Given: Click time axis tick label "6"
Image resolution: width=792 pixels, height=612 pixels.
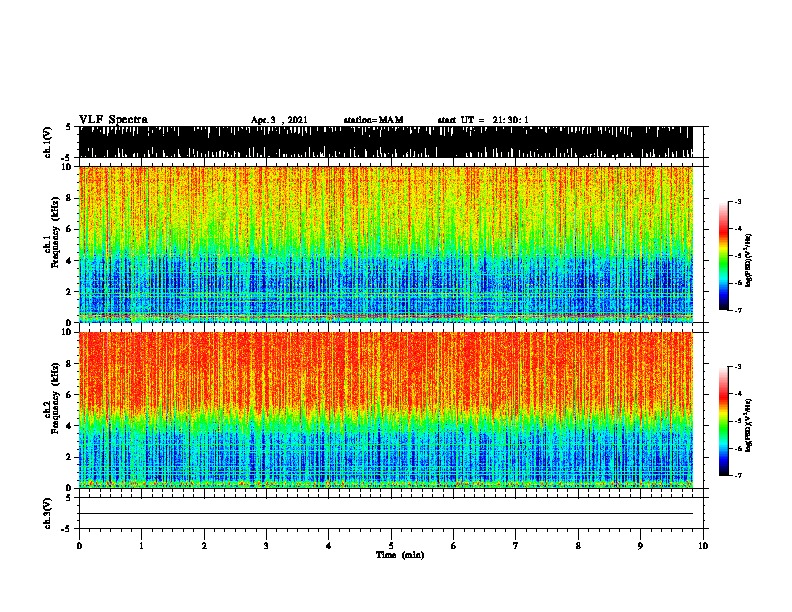Looking at the screenshot, I should tap(454, 546).
